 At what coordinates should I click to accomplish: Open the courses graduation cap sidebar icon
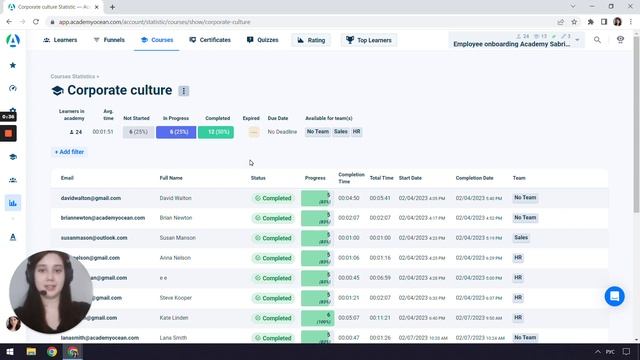point(13,157)
